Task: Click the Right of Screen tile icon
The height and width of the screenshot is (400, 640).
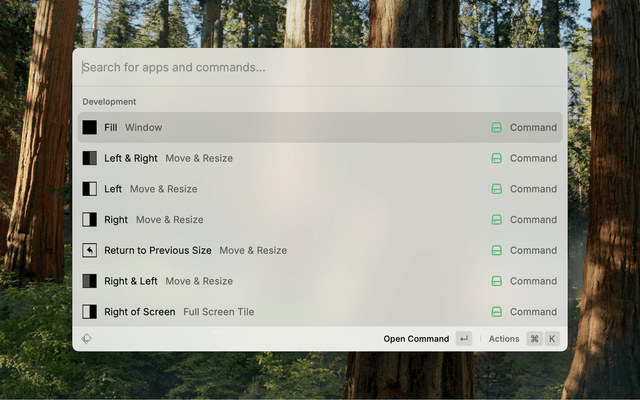Action: click(90, 312)
